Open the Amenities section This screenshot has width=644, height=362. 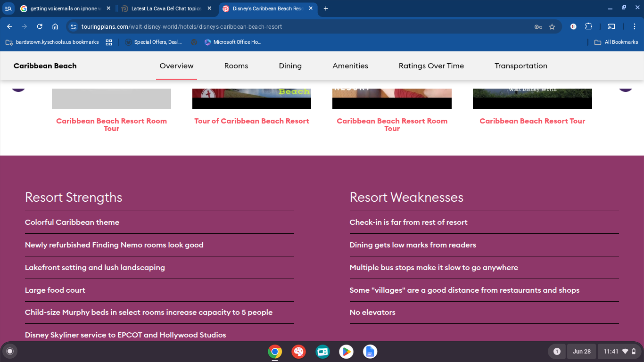pos(350,66)
